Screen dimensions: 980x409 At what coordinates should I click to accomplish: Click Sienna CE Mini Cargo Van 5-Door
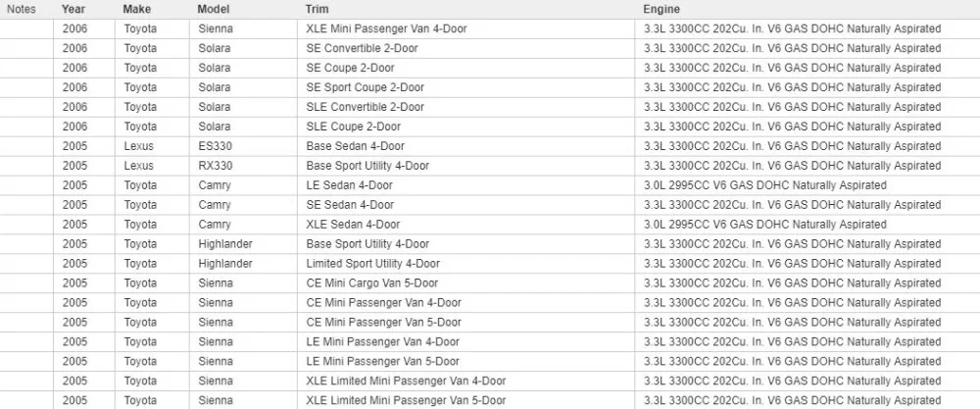371,283
